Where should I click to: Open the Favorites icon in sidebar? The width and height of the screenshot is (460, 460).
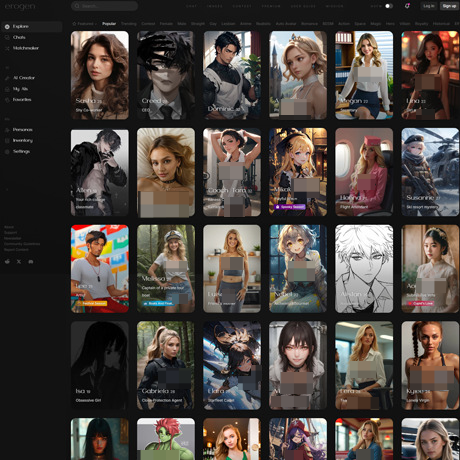click(7, 100)
